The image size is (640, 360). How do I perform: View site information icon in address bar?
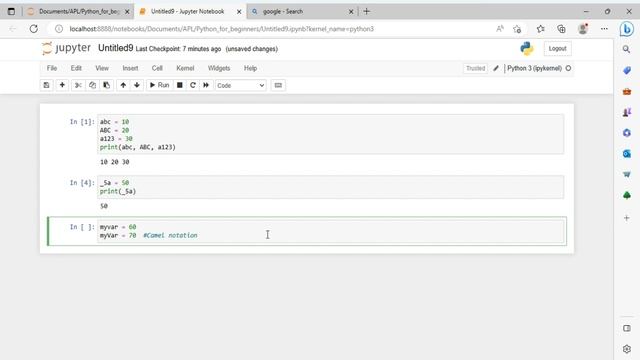(x=59, y=29)
